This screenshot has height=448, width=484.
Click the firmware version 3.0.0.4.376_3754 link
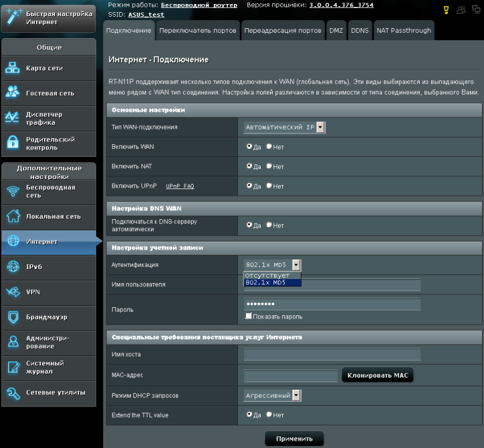341,5
